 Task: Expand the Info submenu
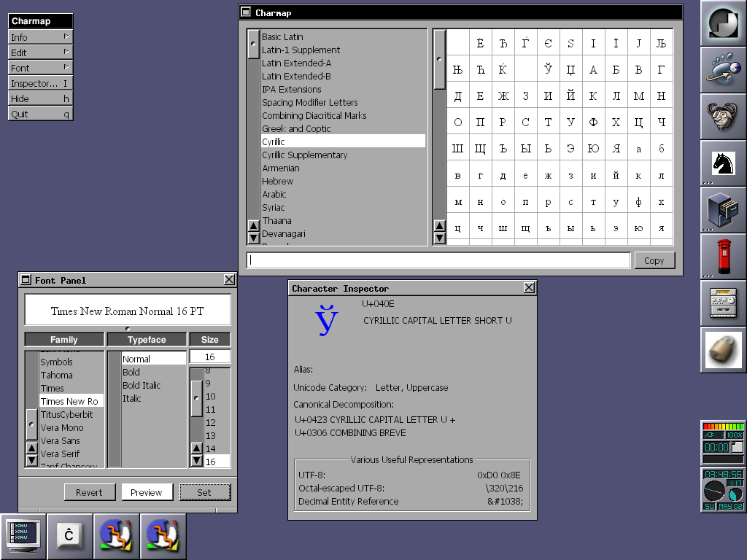40,37
